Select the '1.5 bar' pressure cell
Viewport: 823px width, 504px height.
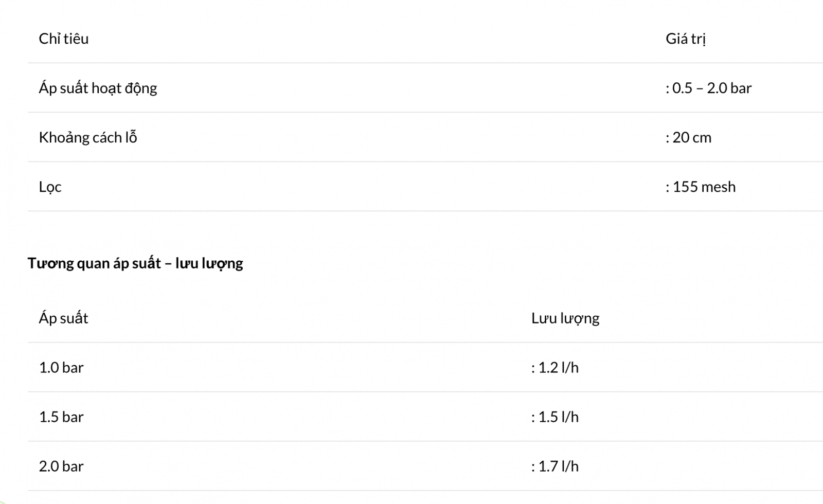click(x=61, y=417)
